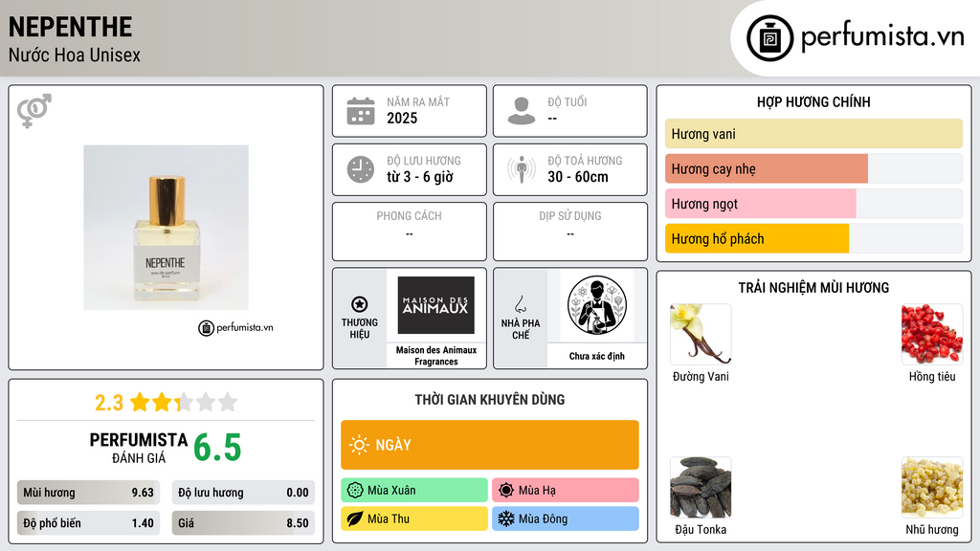Click the Hợp hương chính heading
This screenshot has height=551, width=980.
[x=813, y=101]
